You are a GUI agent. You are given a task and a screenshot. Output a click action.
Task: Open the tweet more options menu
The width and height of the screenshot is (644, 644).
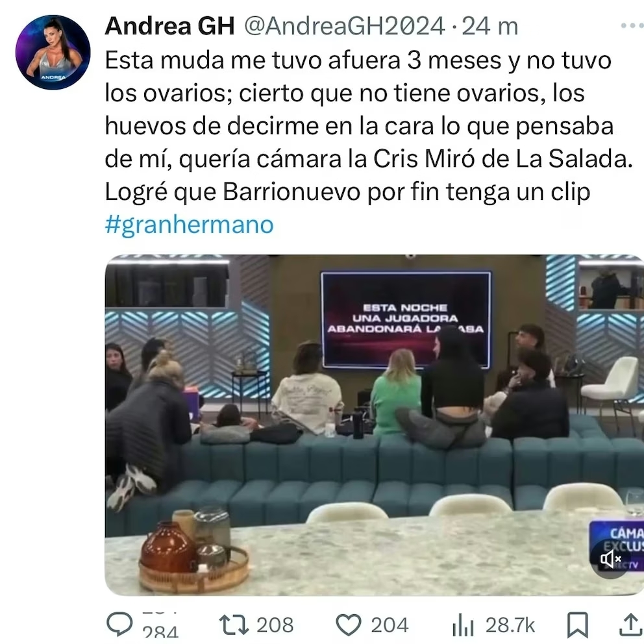(632, 25)
